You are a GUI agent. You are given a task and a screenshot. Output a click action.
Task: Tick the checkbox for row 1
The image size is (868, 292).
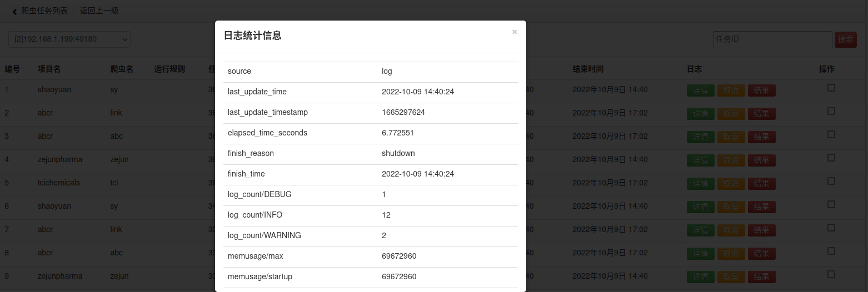pos(831,88)
